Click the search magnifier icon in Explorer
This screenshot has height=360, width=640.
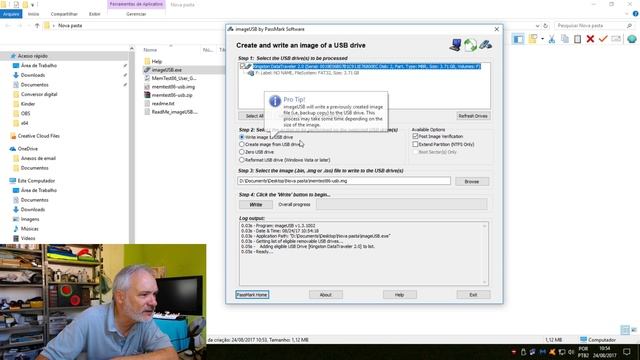tap(629, 26)
